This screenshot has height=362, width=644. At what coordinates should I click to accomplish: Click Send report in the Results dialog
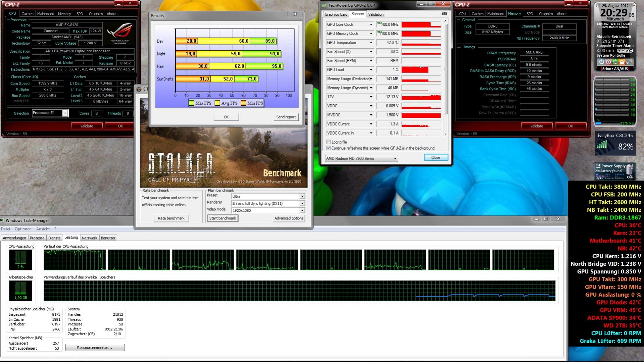(286, 117)
